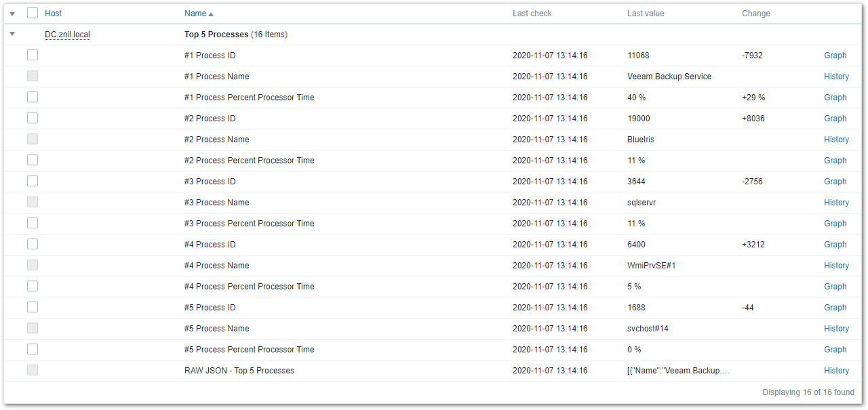
Task: Open Graph for #5 Process Percent Processor Time
Action: (x=835, y=350)
